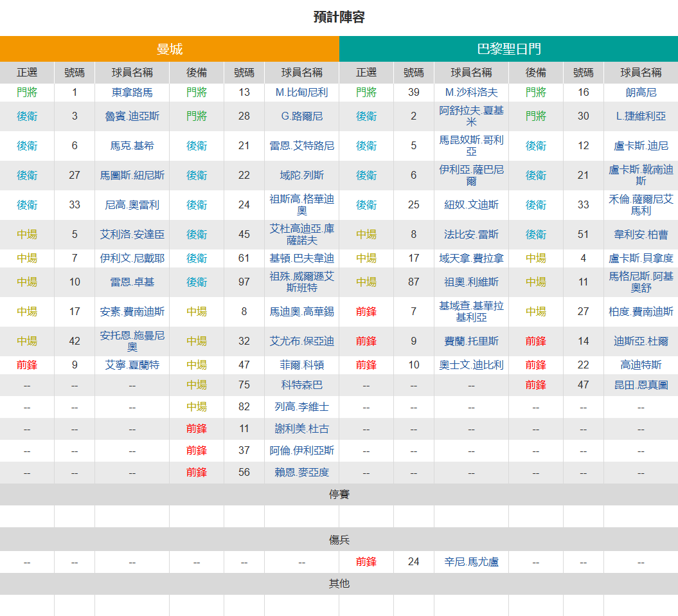Screen dimensions: 678x616
Task: Click player name 賴恩.麥亞度
Action: coord(302,473)
